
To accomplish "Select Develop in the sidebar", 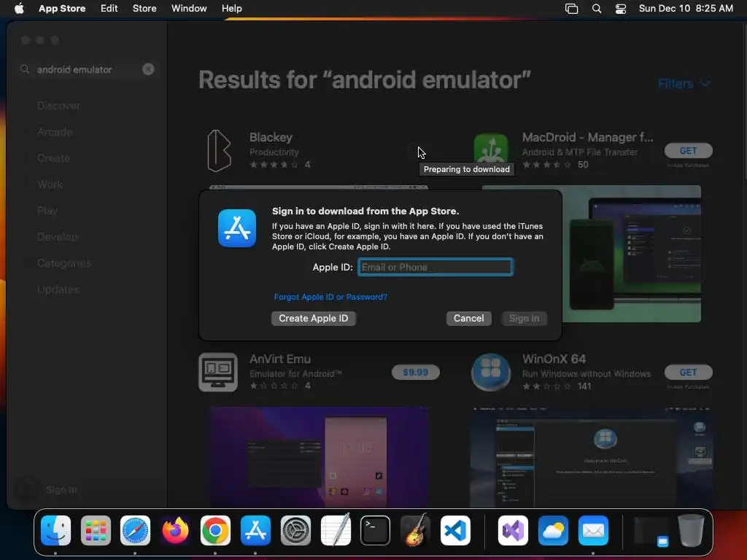I will (57, 237).
